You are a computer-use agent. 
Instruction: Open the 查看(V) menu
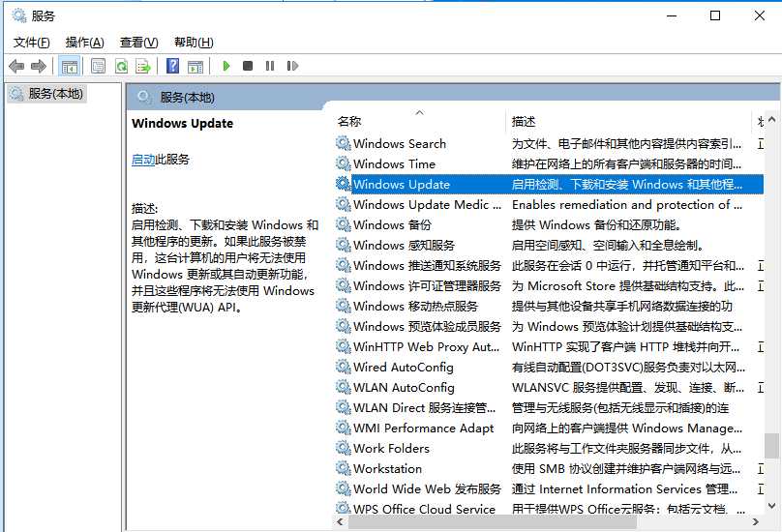[138, 43]
